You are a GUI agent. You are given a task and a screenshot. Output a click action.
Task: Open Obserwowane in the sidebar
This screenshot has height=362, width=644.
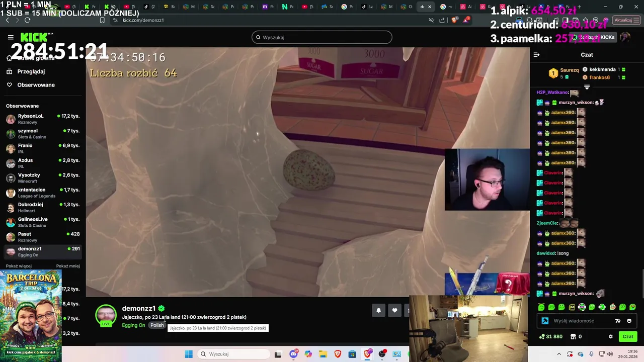(x=36, y=85)
